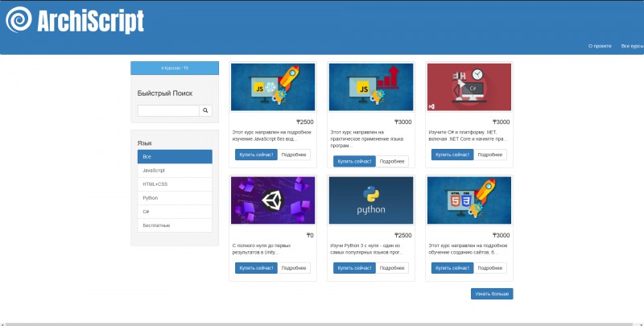Select the 'Все' language filter
644x326 pixels.
coord(175,156)
